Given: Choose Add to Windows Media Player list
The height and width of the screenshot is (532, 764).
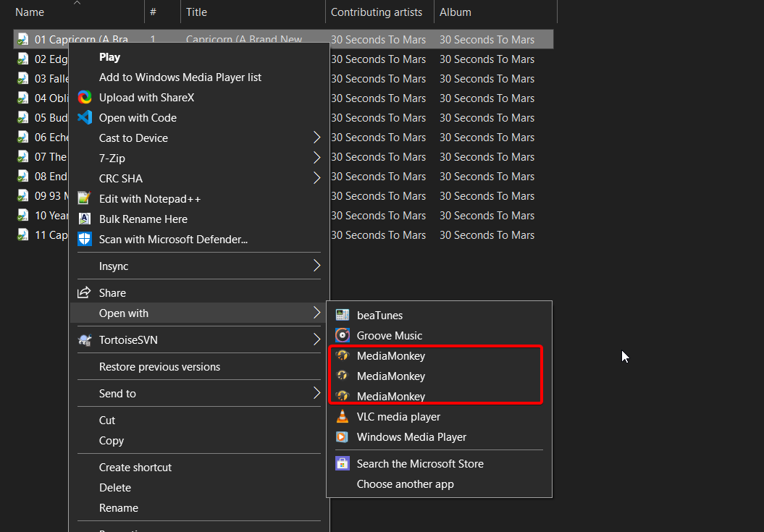Looking at the screenshot, I should [180, 77].
